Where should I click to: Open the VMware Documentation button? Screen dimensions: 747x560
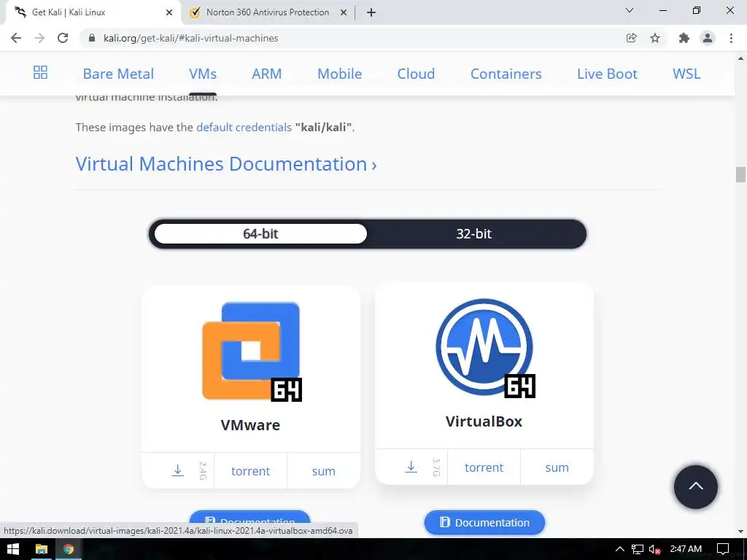coord(250,517)
